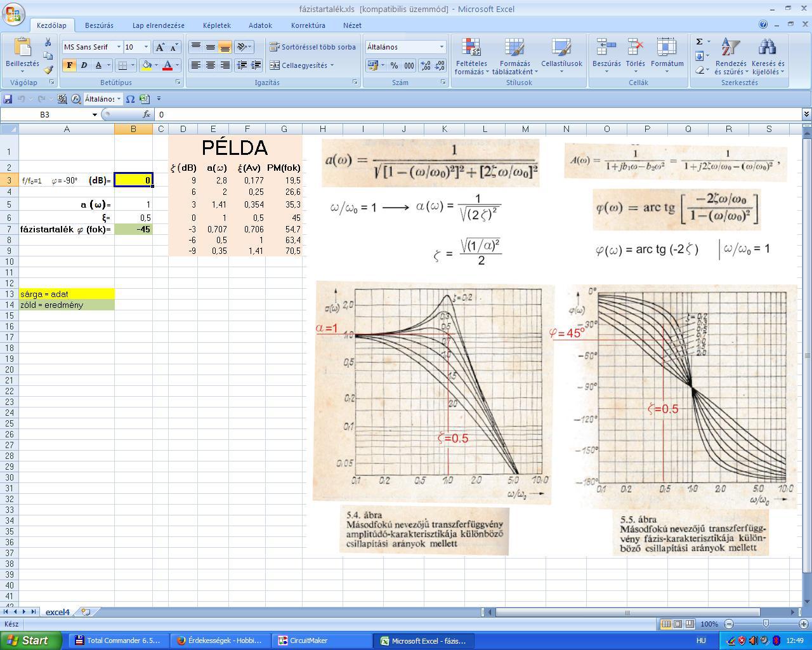
Task: Toggle left text alignment
Action: [x=196, y=65]
